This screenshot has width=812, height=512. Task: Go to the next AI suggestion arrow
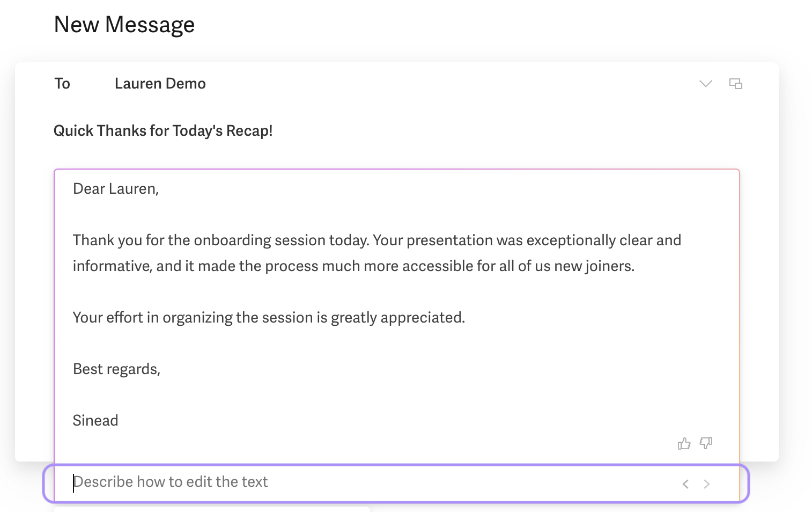point(707,484)
